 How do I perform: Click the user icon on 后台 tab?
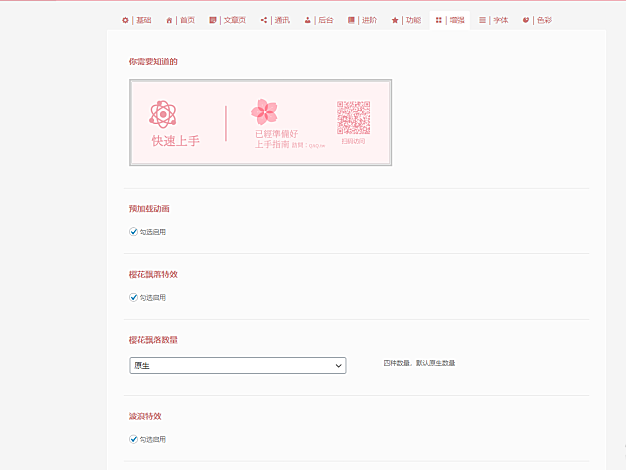coord(308,20)
